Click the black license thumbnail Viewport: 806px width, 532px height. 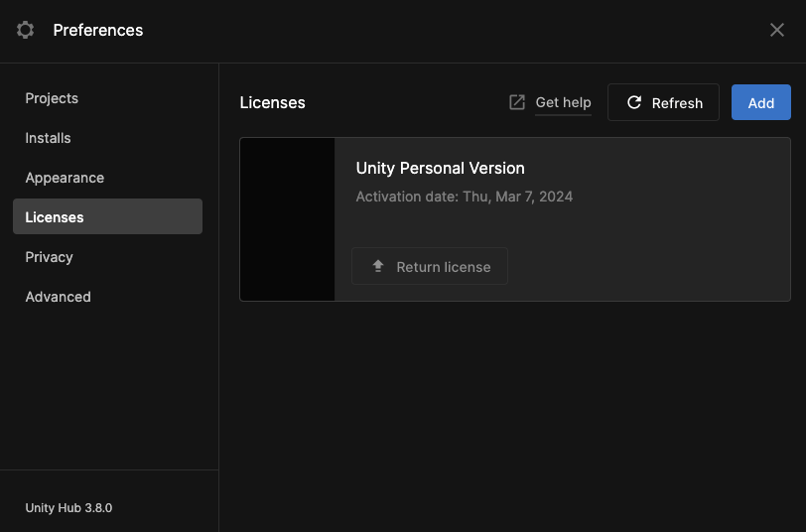pyautogui.click(x=287, y=219)
